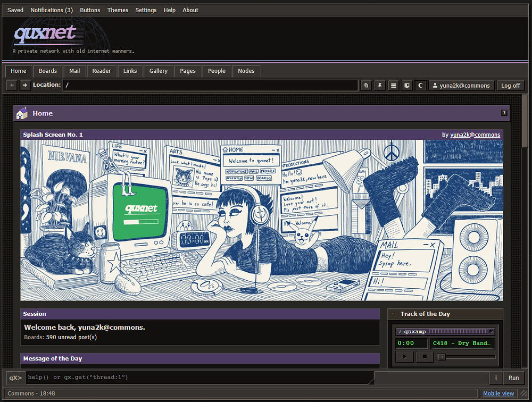Open the Settings menu
This screenshot has width=532, height=402.
(x=146, y=10)
